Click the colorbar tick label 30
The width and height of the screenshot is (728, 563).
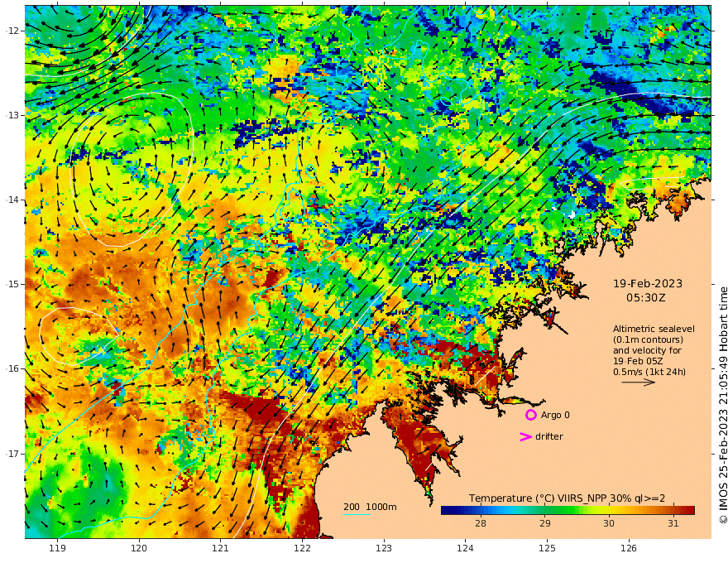(609, 523)
